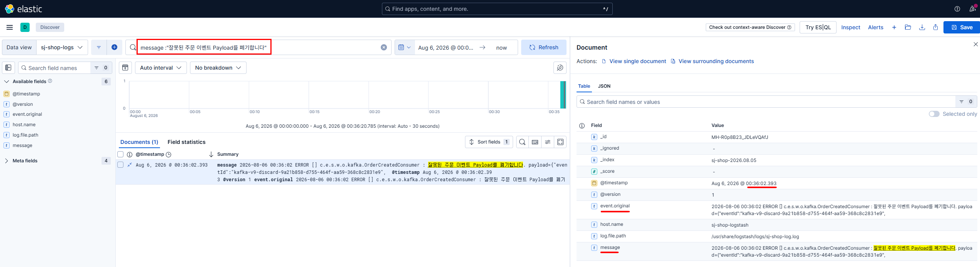Open the Elastic home logo
The width and height of the screenshot is (980, 267).
[23, 9]
